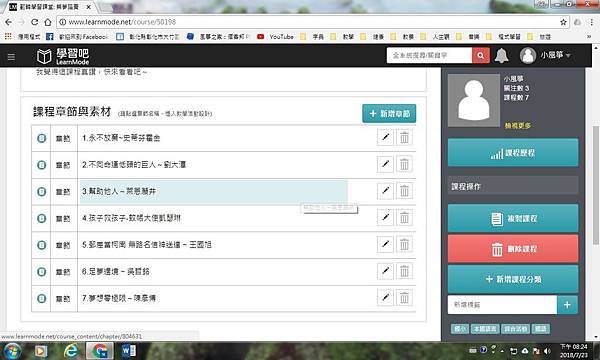Reload the page in Chrome
600x360 pixels.
(x=34, y=22)
